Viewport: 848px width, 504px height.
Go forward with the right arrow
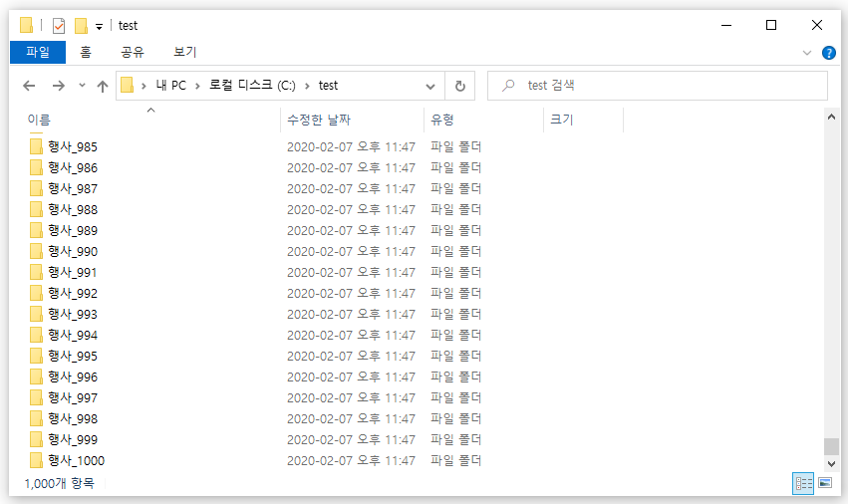pos(59,86)
